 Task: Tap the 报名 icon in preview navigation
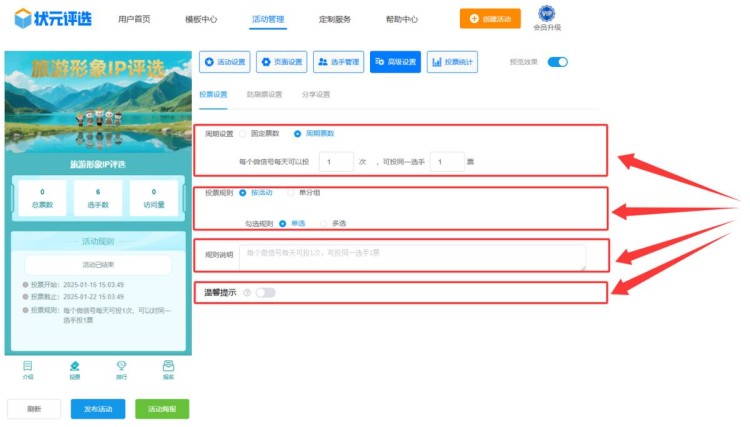click(168, 366)
